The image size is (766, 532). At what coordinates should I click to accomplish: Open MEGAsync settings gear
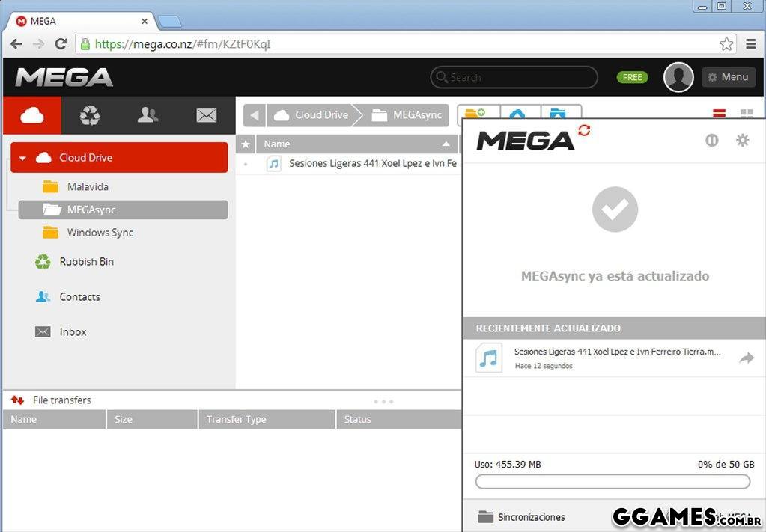point(742,140)
